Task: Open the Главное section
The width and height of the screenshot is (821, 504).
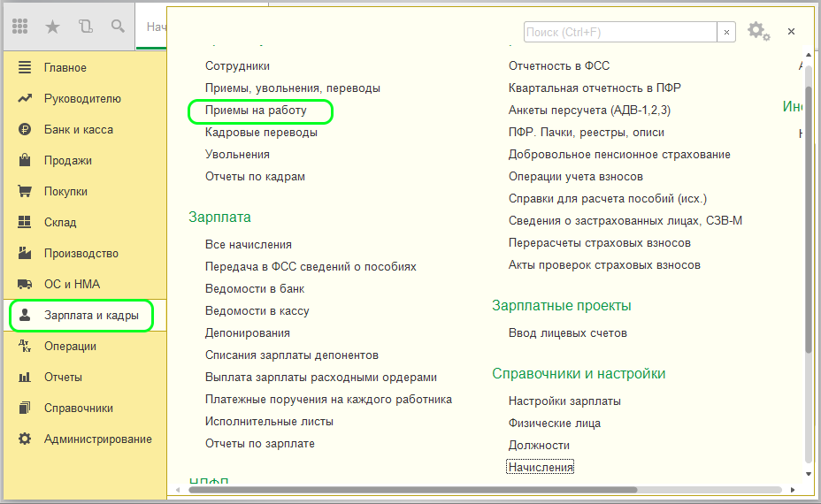Action: pos(65,67)
